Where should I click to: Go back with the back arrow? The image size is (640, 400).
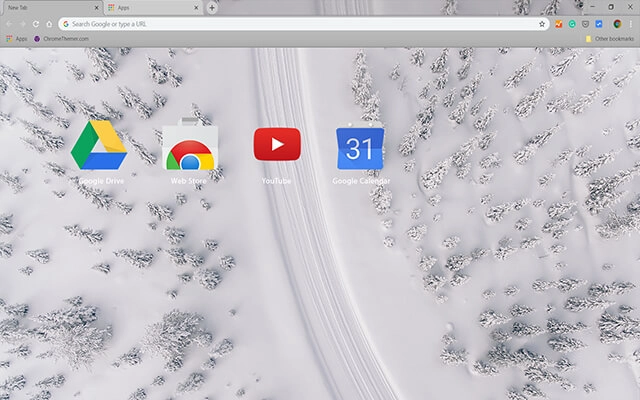coord(9,24)
